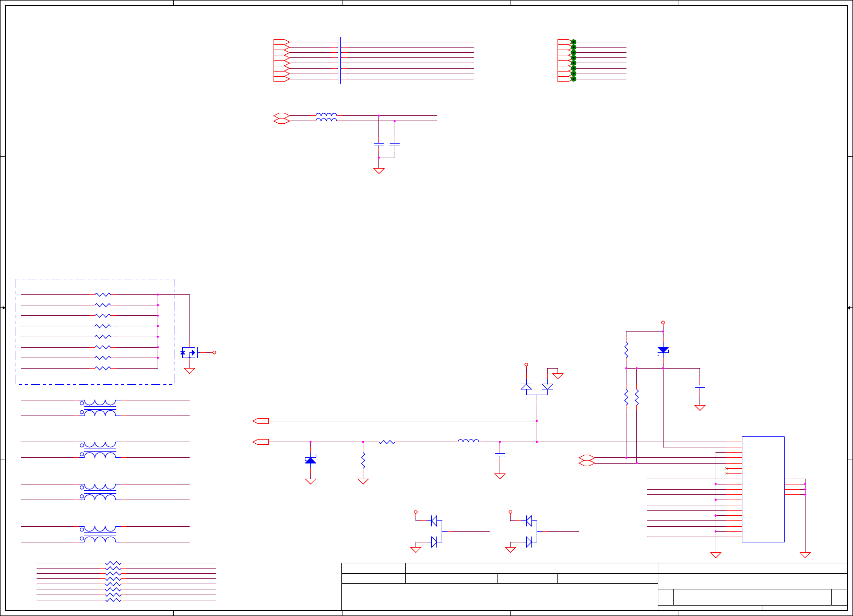Select the Zener diode above the IC
This screenshot has height=616, width=853.
pyautogui.click(x=663, y=350)
